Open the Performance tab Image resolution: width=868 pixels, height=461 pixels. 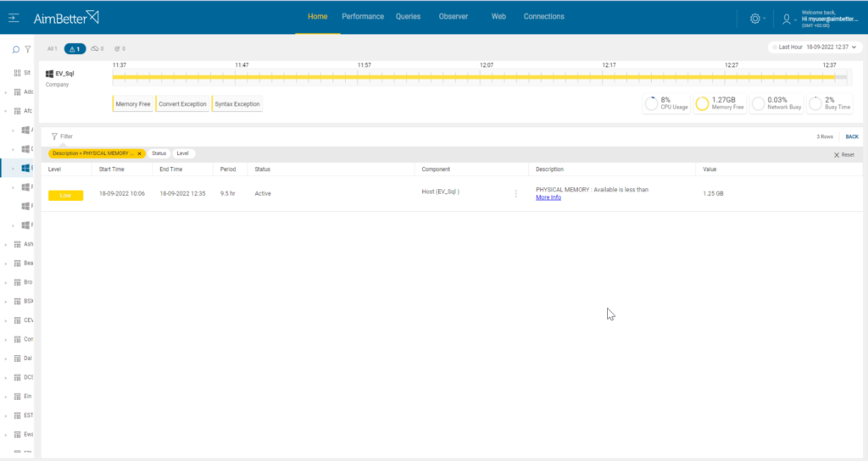(x=363, y=17)
